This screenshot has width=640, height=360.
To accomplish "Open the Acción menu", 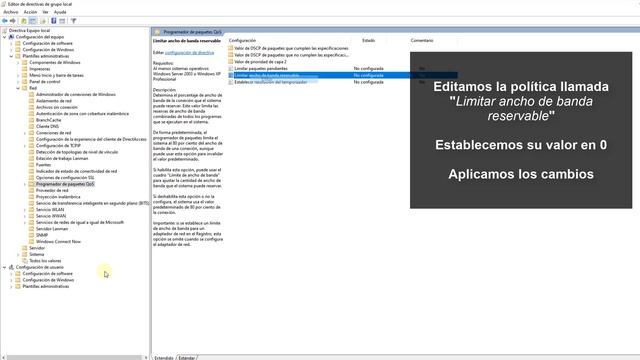I will [x=30, y=12].
